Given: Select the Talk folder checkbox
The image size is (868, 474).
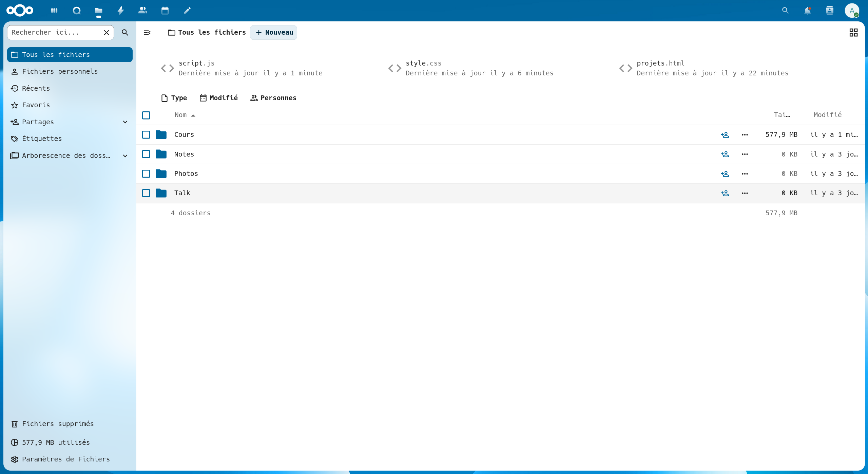Looking at the screenshot, I should [x=146, y=193].
